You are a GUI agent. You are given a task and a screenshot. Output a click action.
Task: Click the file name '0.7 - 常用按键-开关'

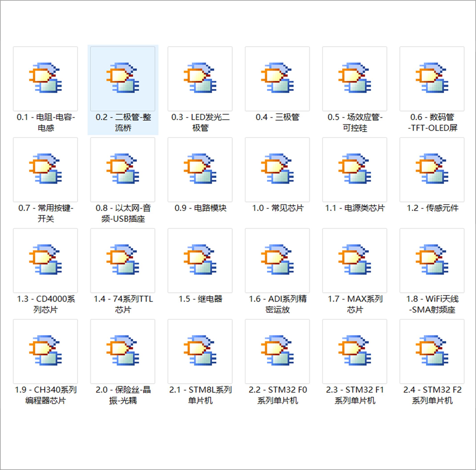(46, 213)
